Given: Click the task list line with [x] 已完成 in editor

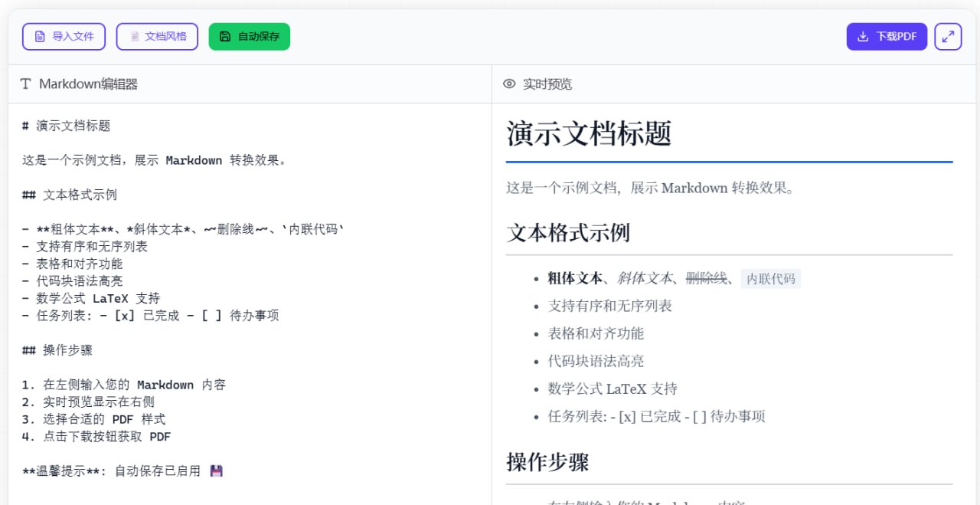Looking at the screenshot, I should point(151,316).
